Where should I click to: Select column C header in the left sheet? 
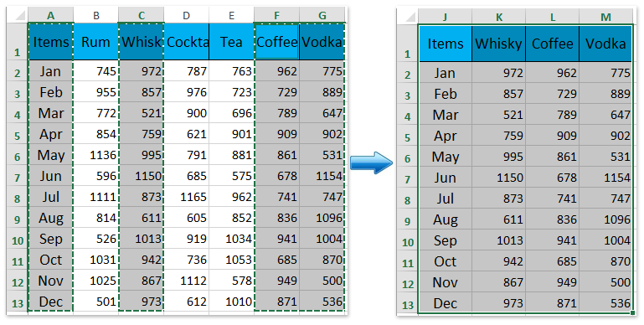coord(142,16)
